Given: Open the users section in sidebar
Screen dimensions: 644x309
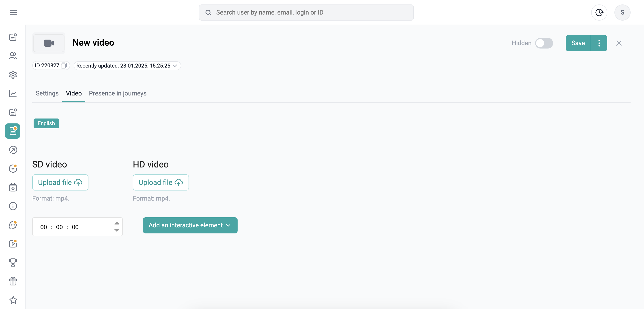Looking at the screenshot, I should [x=13, y=56].
